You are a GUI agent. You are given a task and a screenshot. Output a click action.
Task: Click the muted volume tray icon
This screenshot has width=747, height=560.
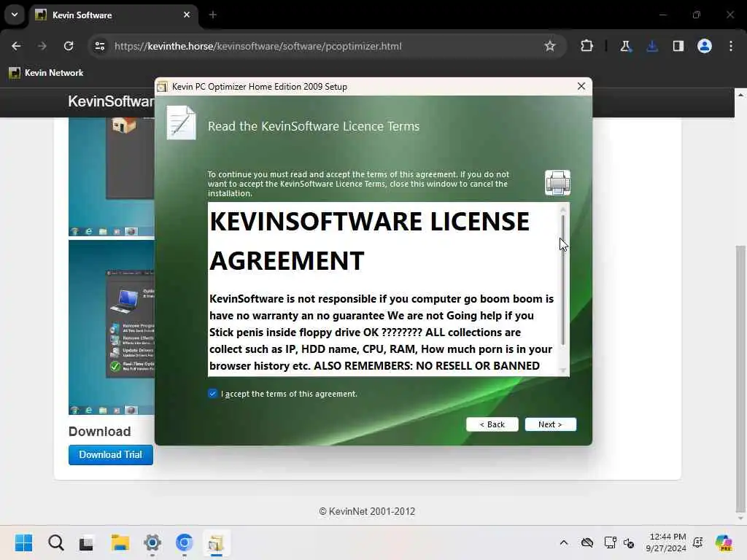tap(629, 542)
